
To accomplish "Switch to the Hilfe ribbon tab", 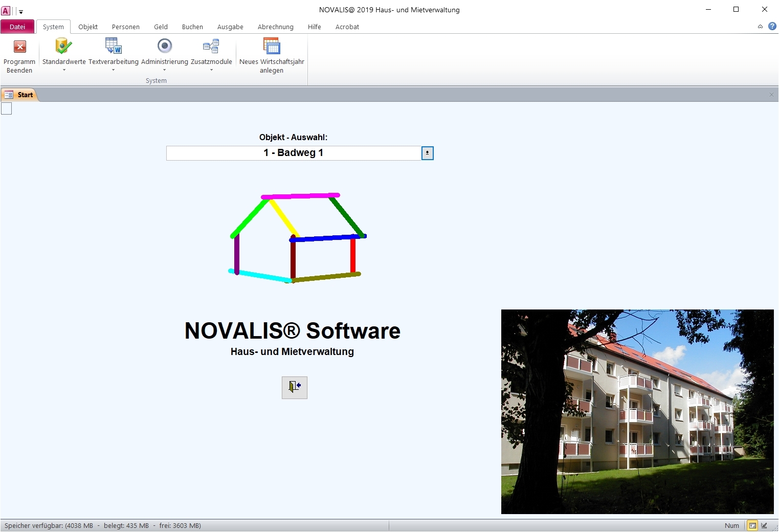I will tap(315, 27).
